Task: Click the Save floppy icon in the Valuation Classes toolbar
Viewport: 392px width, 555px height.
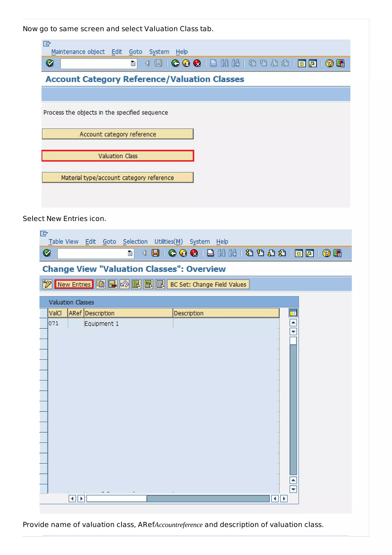Action: click(x=155, y=253)
